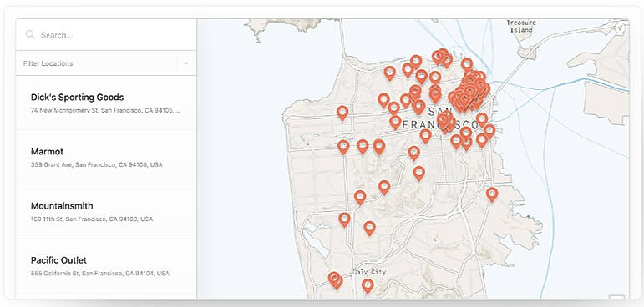Select the Marmot store listing
Viewport: 644px width, 307px height.
[106, 157]
